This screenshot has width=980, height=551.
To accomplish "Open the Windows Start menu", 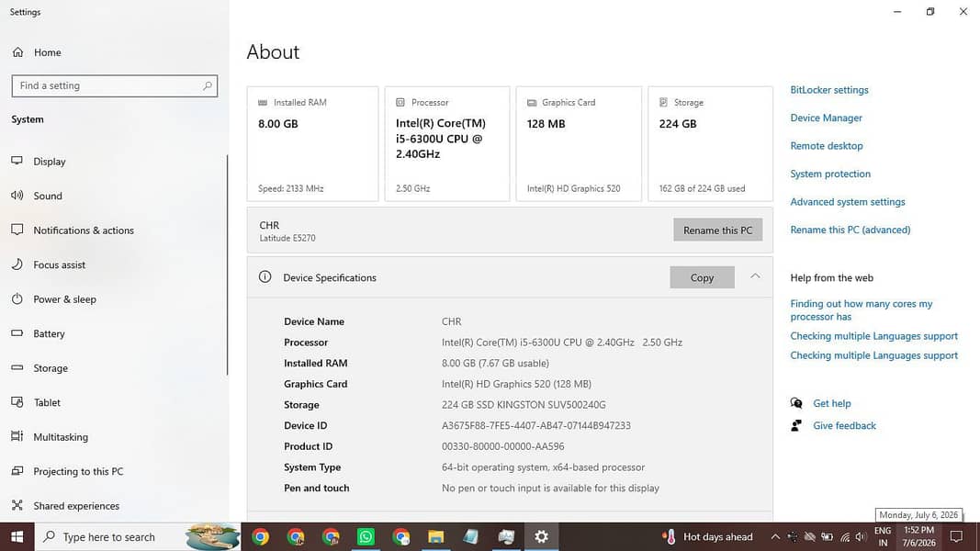I will (x=17, y=536).
